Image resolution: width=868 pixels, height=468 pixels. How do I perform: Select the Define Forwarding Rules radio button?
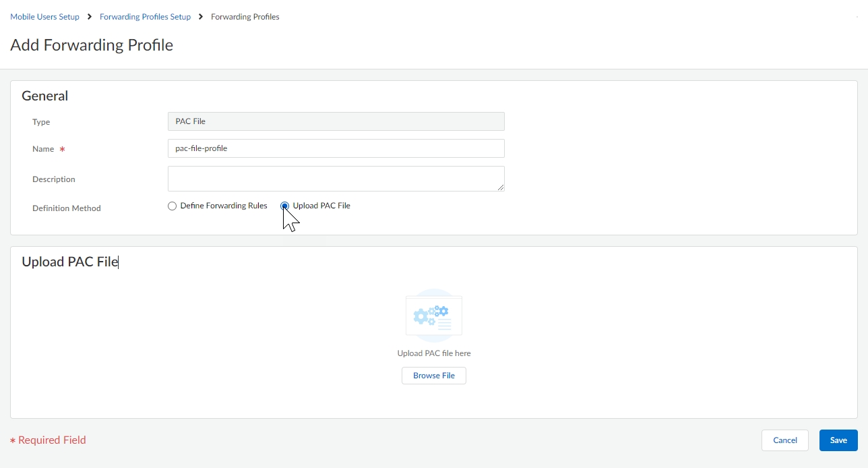pyautogui.click(x=173, y=206)
